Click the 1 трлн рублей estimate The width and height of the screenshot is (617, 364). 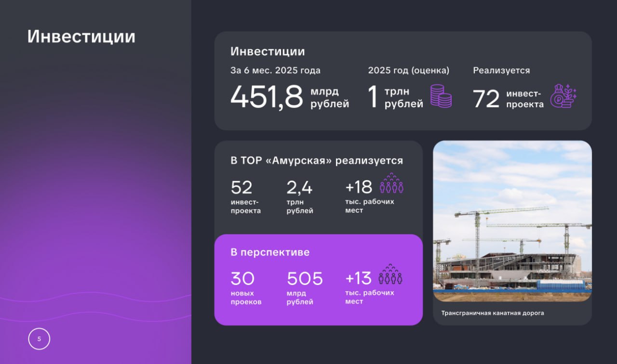coord(373,97)
